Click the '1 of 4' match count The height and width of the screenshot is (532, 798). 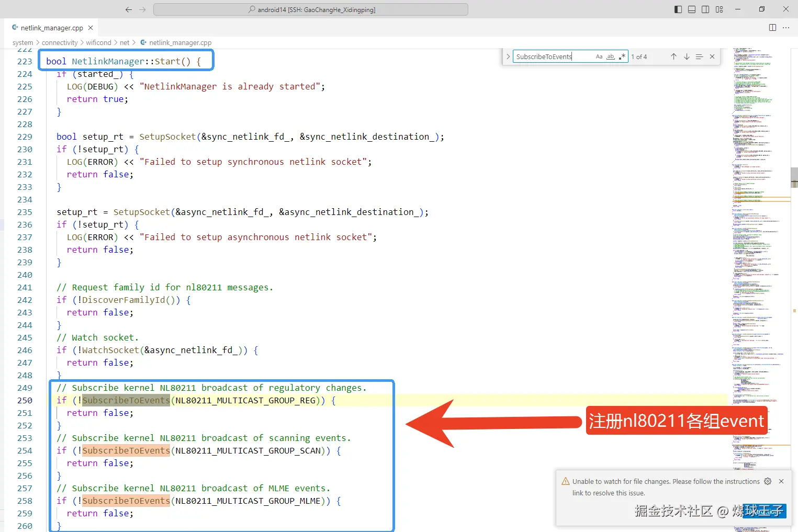coord(639,56)
